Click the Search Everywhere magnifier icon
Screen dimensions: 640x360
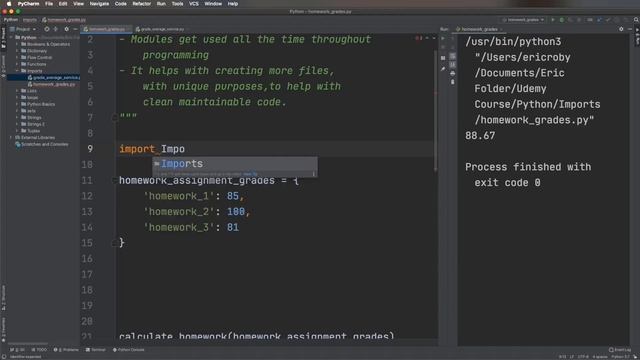pos(636,20)
